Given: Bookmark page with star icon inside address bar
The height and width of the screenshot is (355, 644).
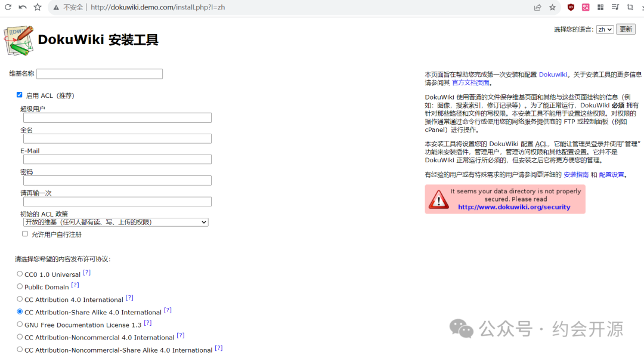Looking at the screenshot, I should click(552, 7).
